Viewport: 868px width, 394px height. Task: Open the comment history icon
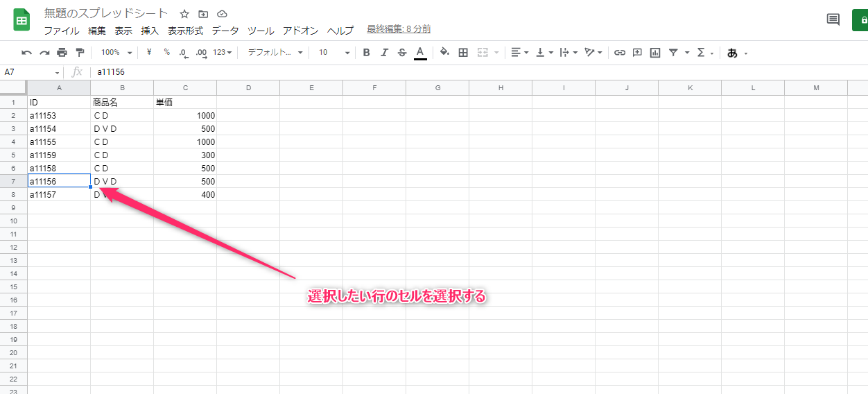pos(833,19)
